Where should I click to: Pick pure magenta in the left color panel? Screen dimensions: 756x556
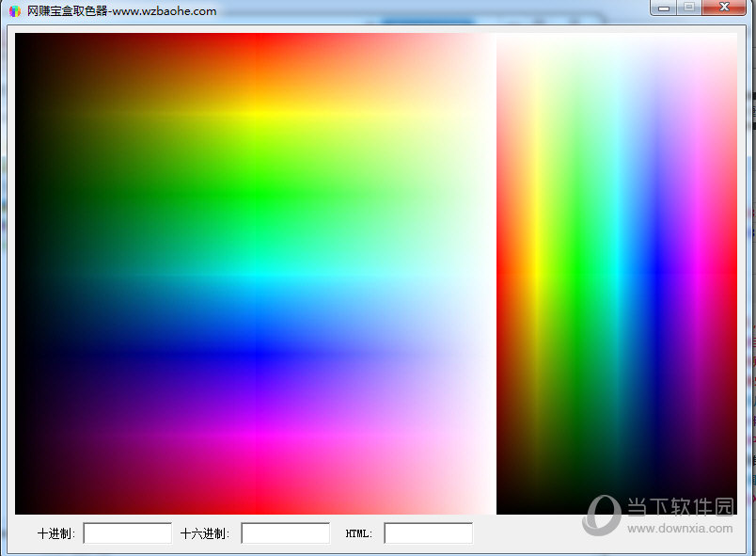258,435
